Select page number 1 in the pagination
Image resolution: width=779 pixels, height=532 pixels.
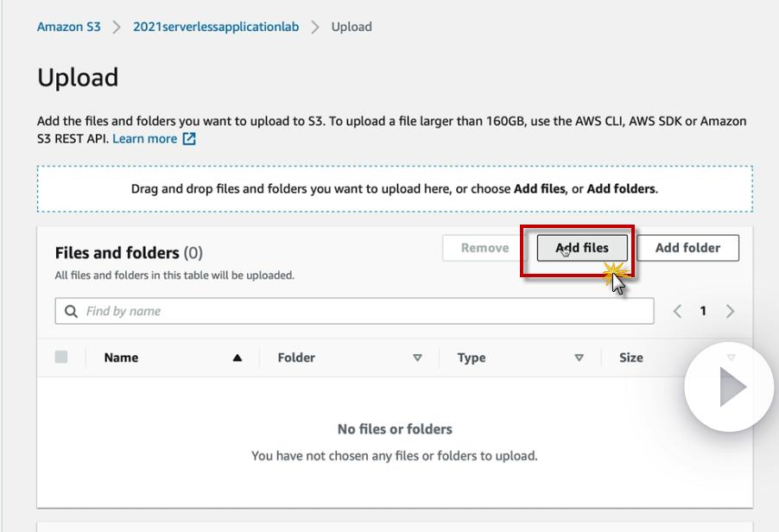[703, 311]
